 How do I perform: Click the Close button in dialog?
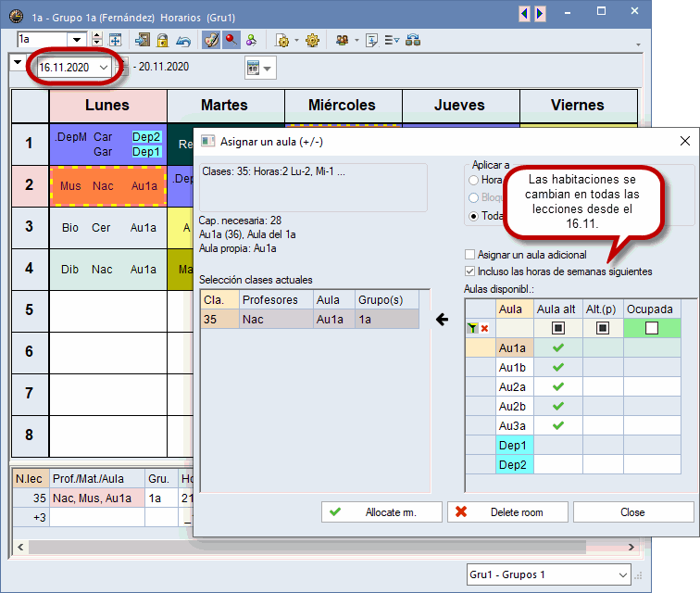pos(633,512)
